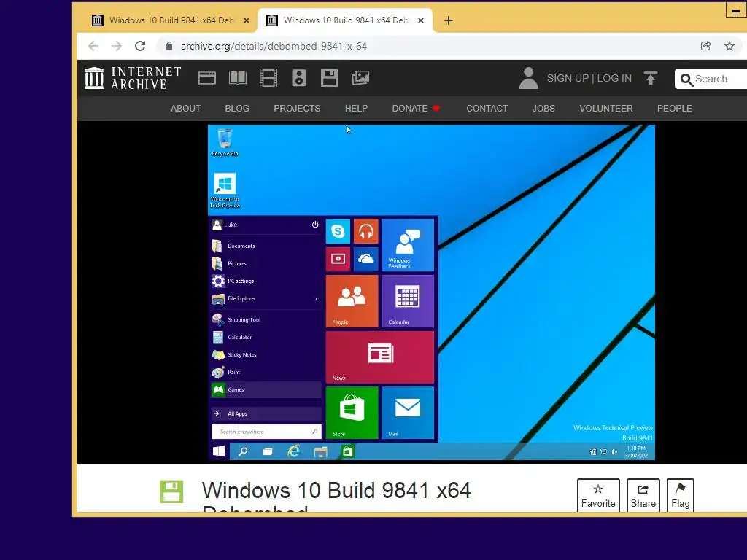
Task: Open the PEOPLE link
Action: 674,109
